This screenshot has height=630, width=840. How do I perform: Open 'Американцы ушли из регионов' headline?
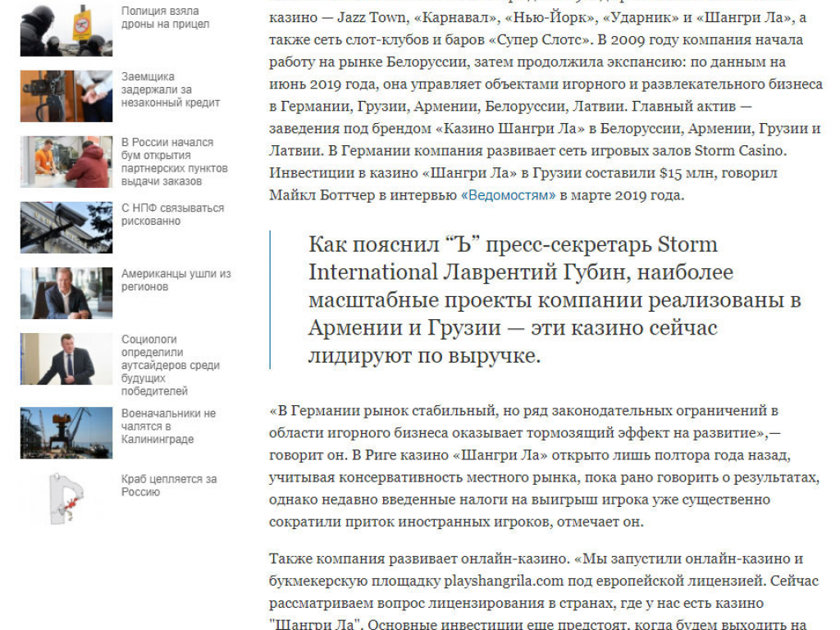tap(176, 281)
